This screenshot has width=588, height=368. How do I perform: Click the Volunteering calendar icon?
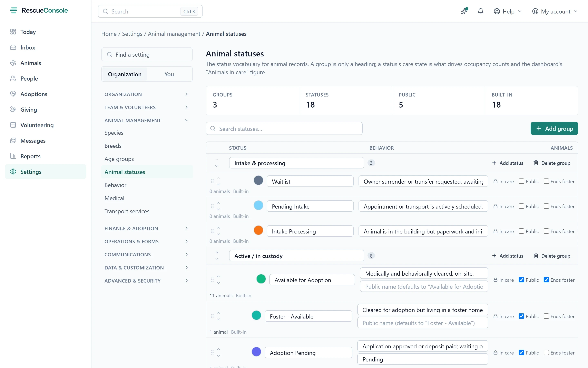click(x=13, y=125)
